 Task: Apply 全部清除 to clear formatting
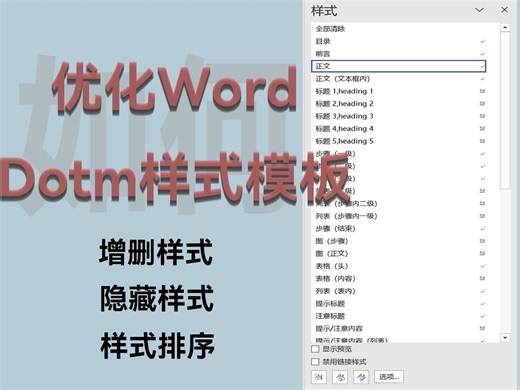(x=399, y=29)
